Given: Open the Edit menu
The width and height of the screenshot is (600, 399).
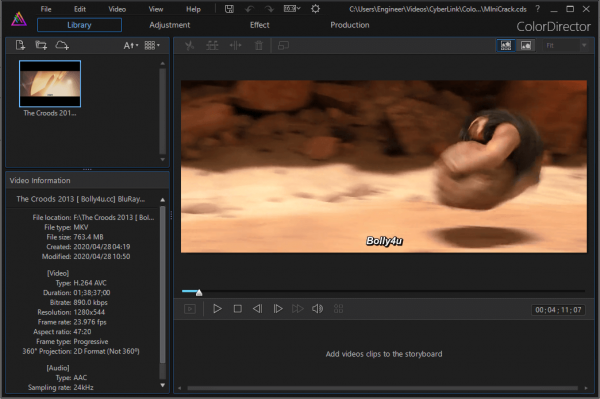Looking at the screenshot, I should [x=80, y=9].
